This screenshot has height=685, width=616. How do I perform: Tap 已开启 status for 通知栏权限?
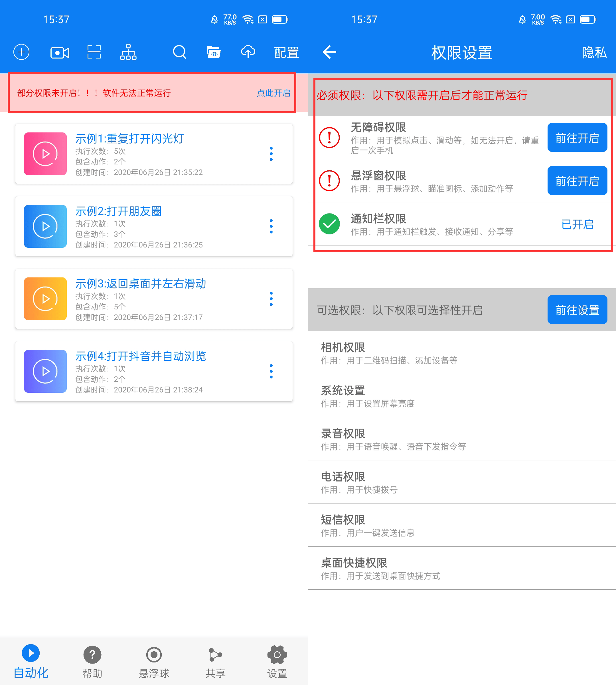577,224
